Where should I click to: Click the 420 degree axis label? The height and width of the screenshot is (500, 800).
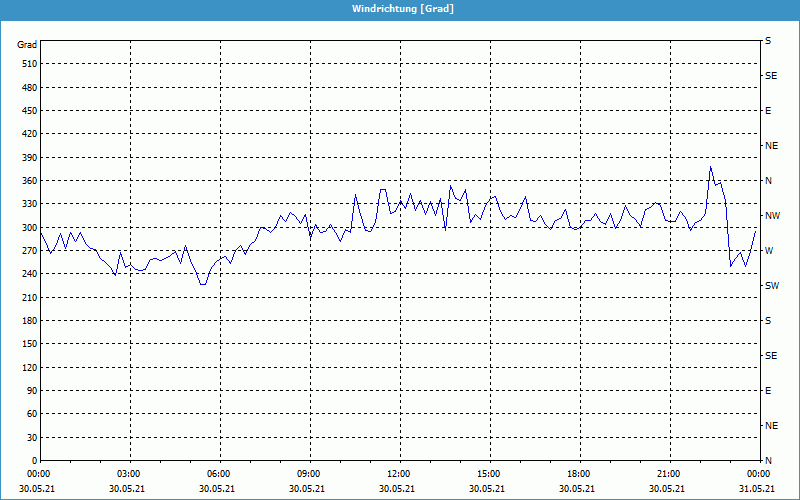(x=28, y=134)
